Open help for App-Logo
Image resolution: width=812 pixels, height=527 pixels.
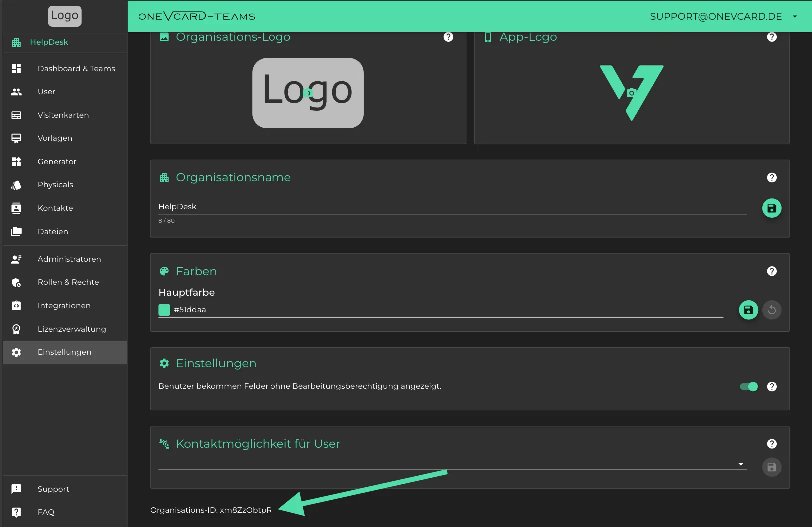[772, 37]
